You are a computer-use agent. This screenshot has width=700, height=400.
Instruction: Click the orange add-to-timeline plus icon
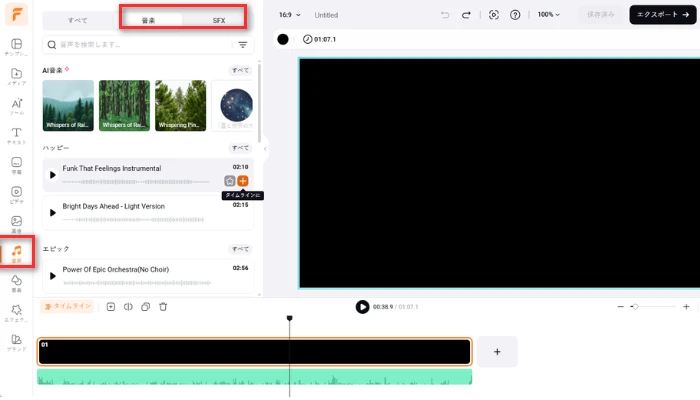click(243, 181)
